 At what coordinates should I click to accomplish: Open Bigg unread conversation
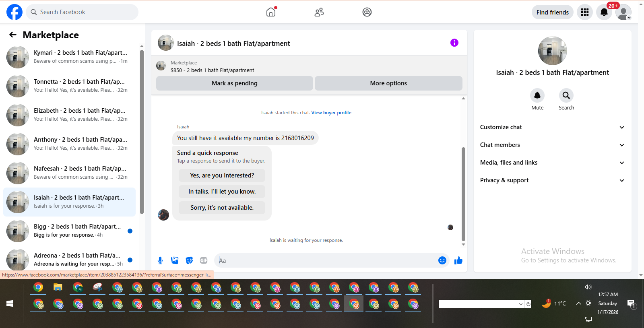[x=69, y=231]
